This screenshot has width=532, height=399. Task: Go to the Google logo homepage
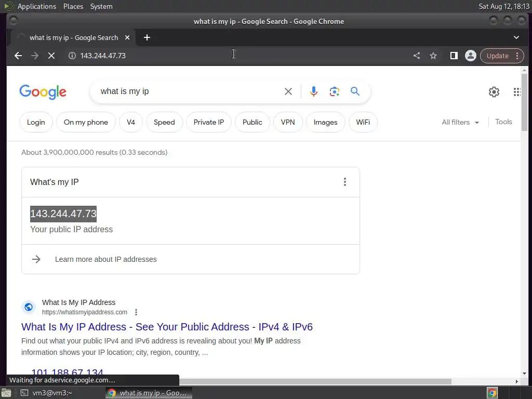pos(43,92)
